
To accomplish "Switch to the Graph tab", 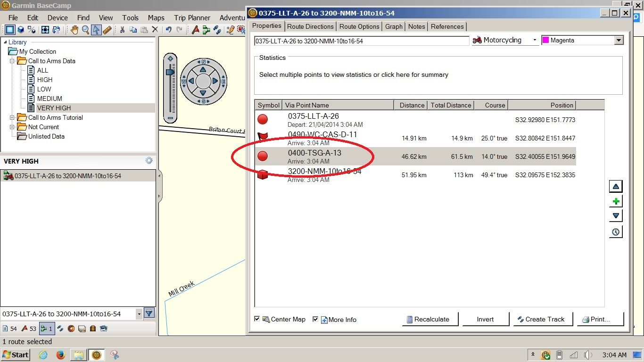I will [394, 26].
